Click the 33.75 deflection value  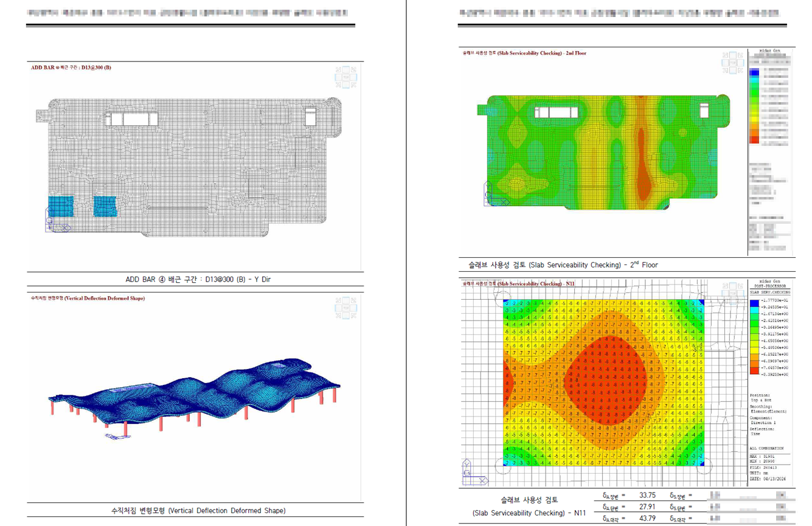[647, 495]
